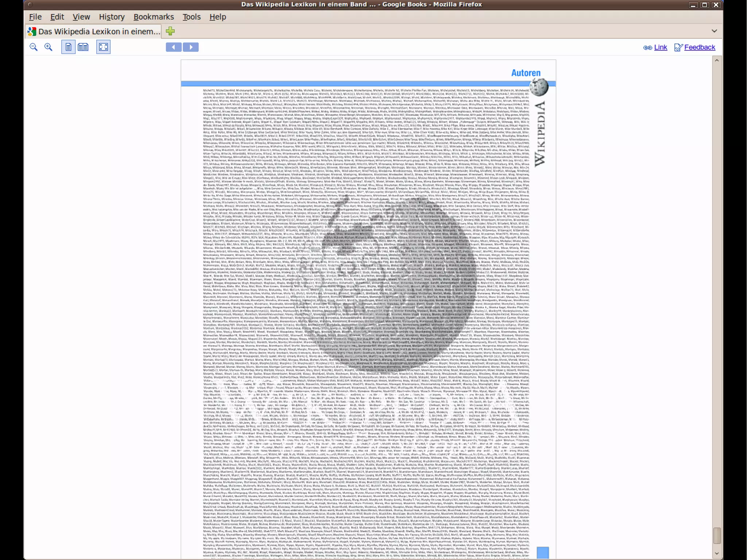Expand the list-all-tabs dropdown arrow
The width and height of the screenshot is (747, 560).
tap(714, 31)
